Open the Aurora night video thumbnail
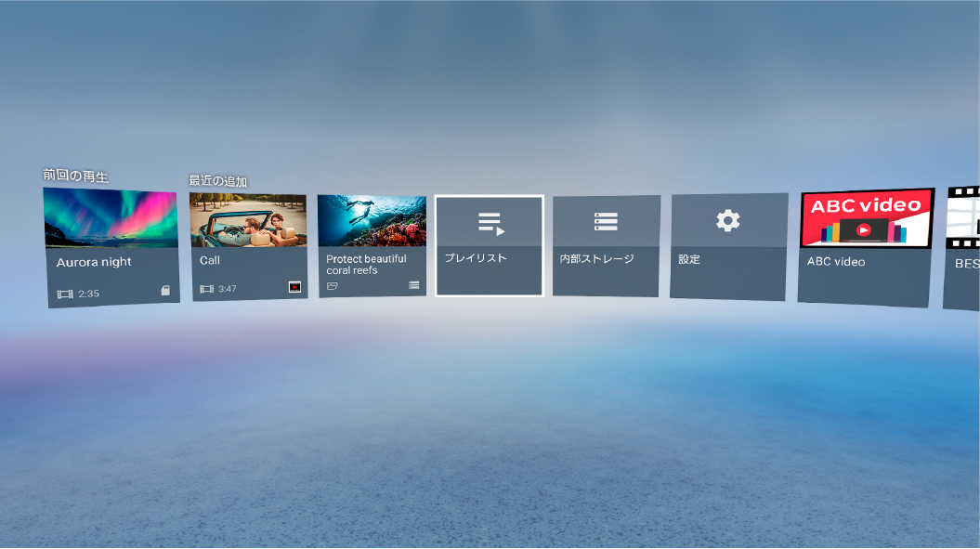 111,218
